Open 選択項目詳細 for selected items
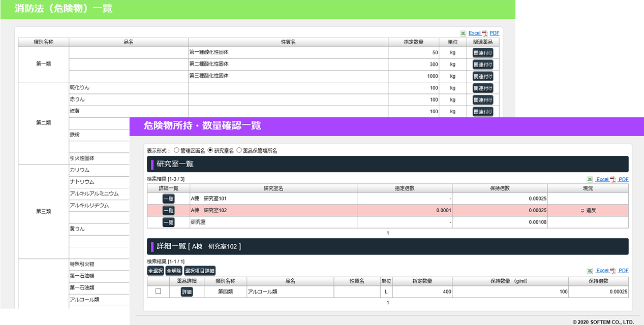This screenshot has width=644, height=325. tap(199, 271)
